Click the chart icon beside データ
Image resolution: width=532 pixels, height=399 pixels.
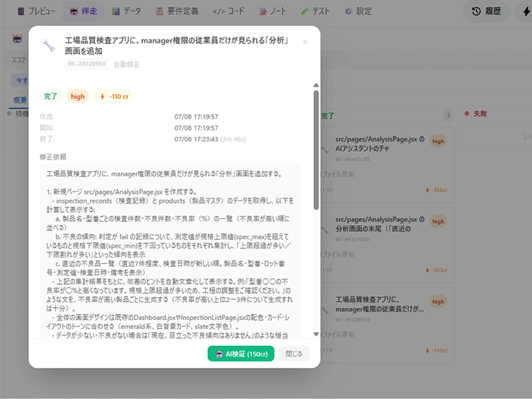(x=116, y=11)
